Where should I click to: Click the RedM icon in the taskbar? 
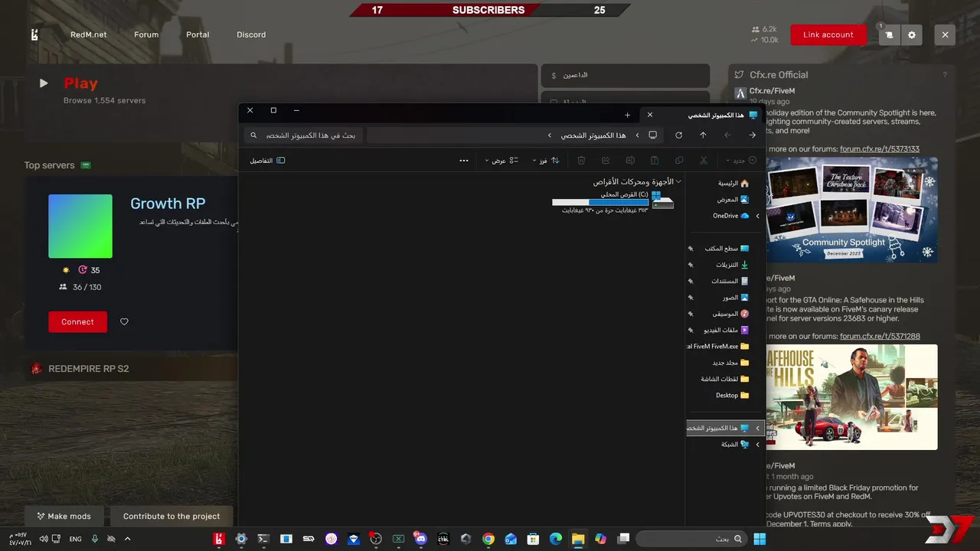click(219, 539)
